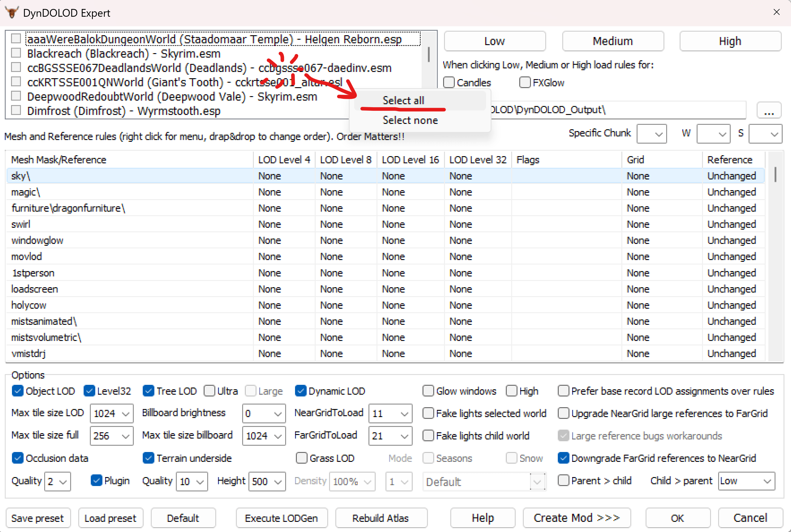Screen dimensions: 791x532
Task: Click the output path text field
Action: 611,110
